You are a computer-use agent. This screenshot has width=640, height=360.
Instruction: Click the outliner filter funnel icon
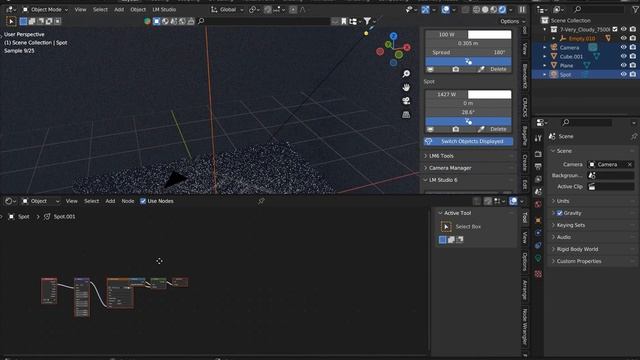[x=636, y=9]
